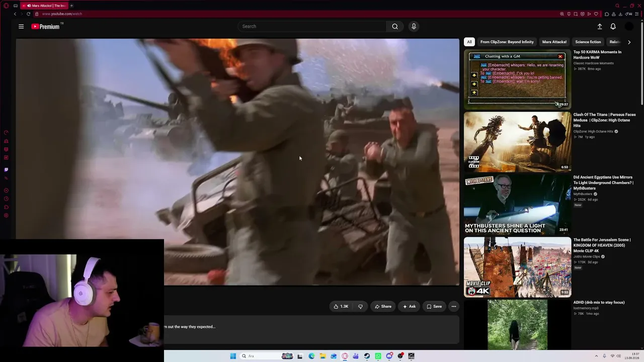Open the Windows Start menu

pyautogui.click(x=233, y=356)
